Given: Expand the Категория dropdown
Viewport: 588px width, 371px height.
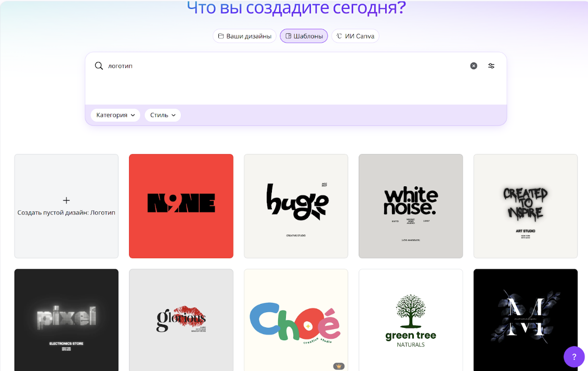Looking at the screenshot, I should pos(115,115).
